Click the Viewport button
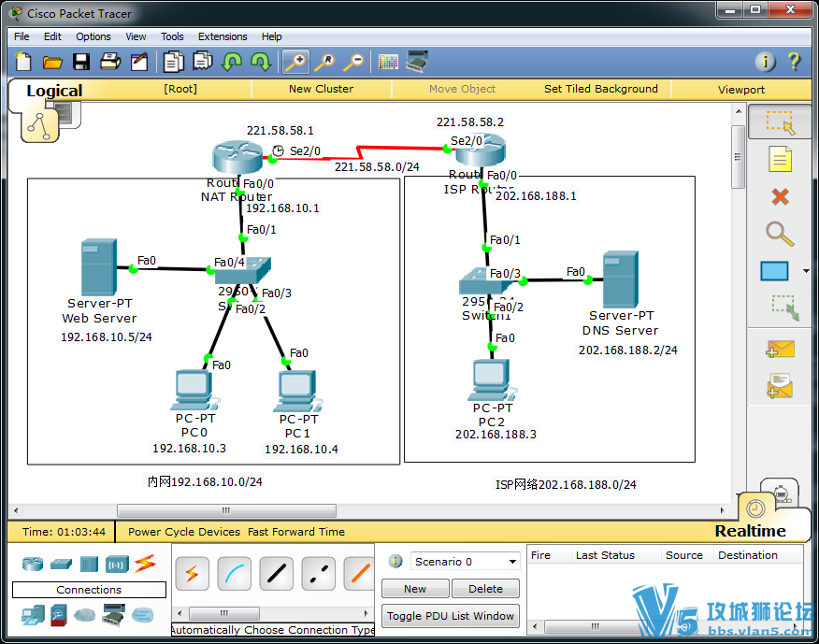This screenshot has width=819, height=644. coord(740,90)
